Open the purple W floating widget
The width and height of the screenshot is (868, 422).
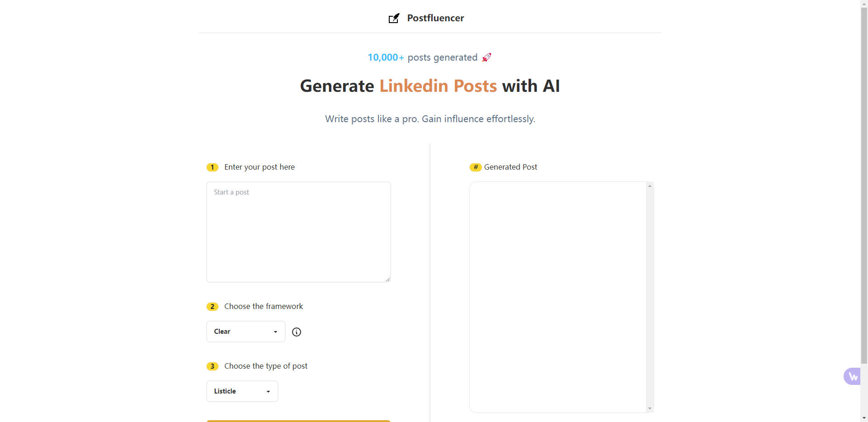(x=853, y=376)
